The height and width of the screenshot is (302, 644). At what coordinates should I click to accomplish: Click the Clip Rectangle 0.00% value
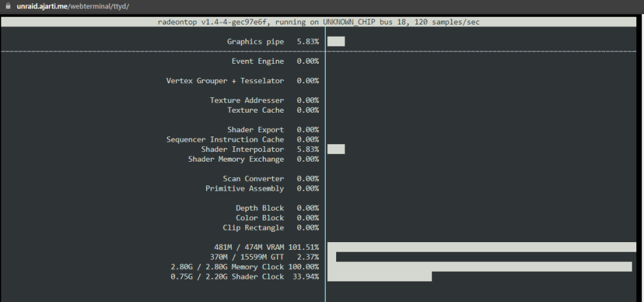pyautogui.click(x=308, y=228)
